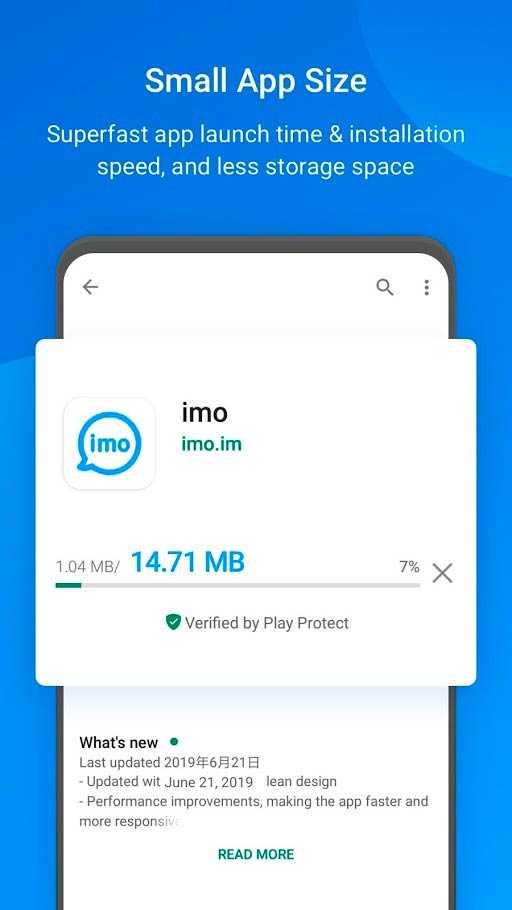Image resolution: width=512 pixels, height=910 pixels.
Task: Tap the back arrow icon
Action: point(91,287)
